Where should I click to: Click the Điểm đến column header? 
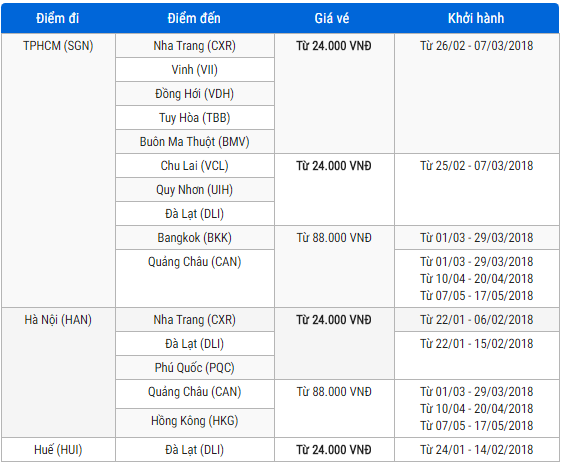pyautogui.click(x=194, y=18)
